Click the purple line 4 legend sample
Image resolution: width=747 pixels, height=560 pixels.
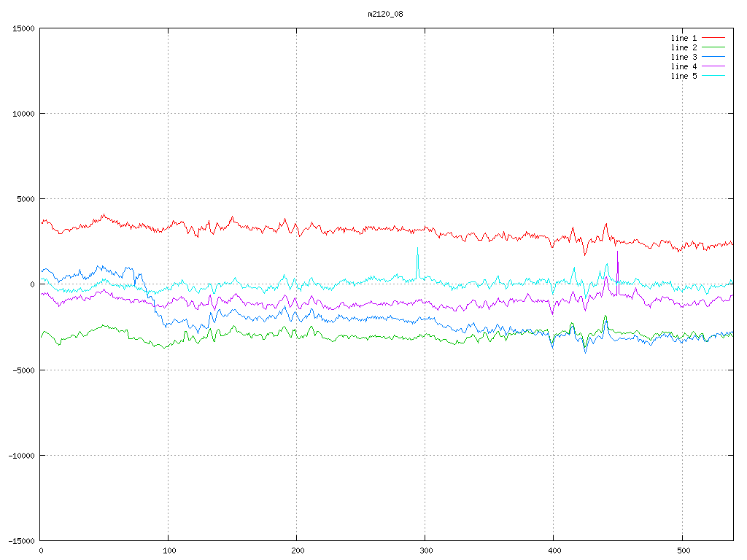713,66
